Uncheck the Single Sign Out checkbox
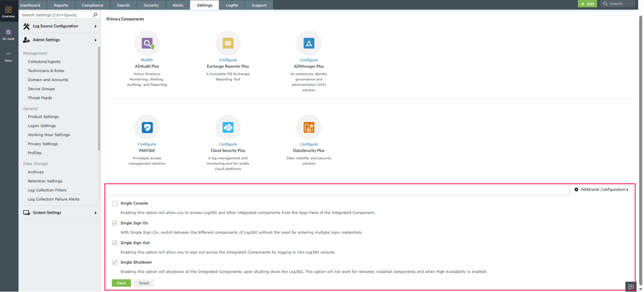Image resolution: width=644 pixels, height=292 pixels. point(115,243)
